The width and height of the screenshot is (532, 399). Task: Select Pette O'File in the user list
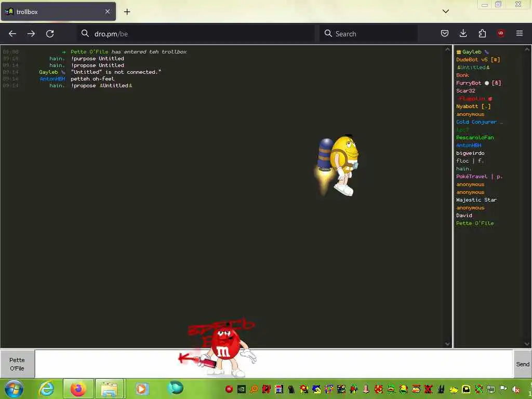point(475,223)
